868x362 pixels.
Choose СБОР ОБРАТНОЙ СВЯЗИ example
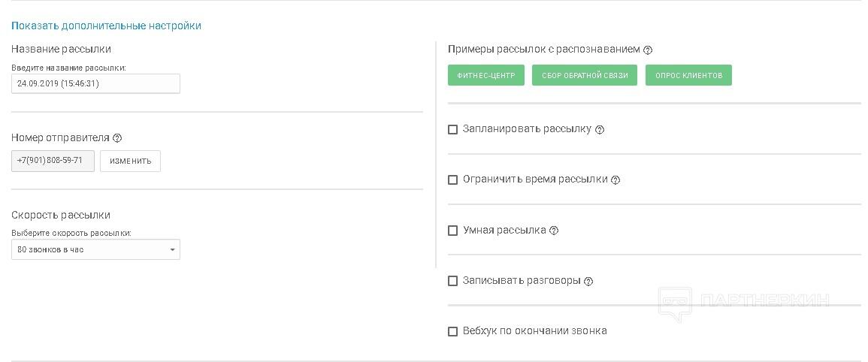point(585,75)
